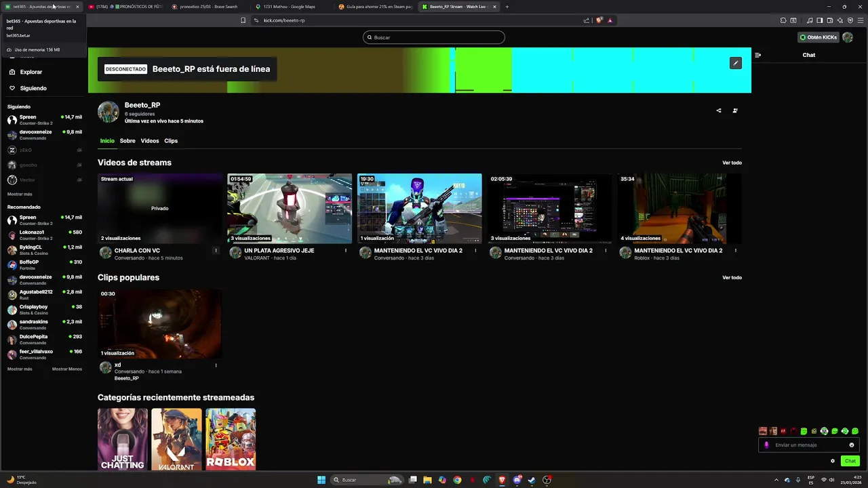Toggle the Brave sidebar panel icon
868x488 pixels.
pyautogui.click(x=820, y=20)
